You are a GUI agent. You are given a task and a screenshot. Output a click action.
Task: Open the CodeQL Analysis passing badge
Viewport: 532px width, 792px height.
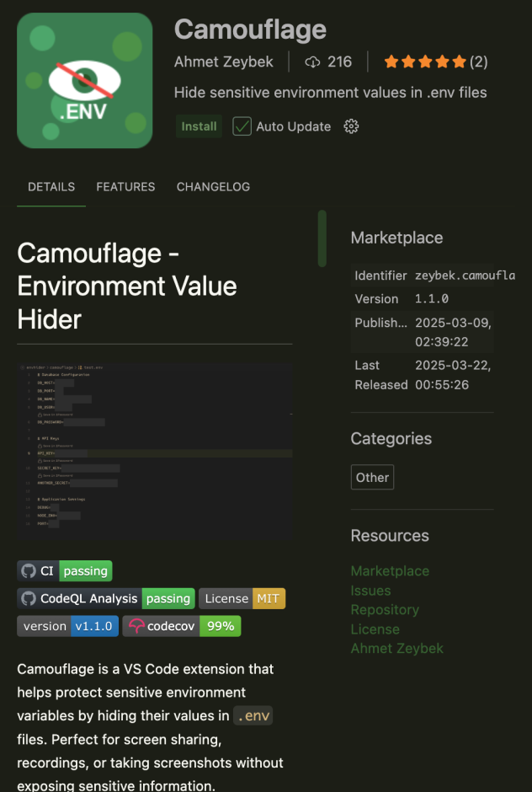point(106,598)
